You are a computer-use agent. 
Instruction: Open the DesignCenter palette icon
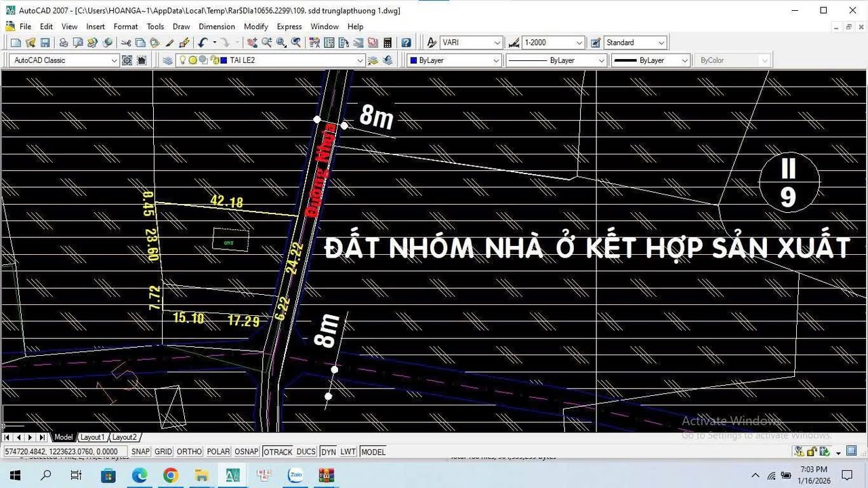(327, 42)
